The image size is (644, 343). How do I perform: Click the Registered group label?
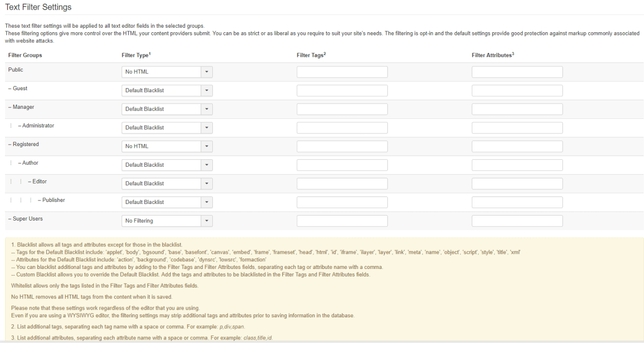point(24,145)
